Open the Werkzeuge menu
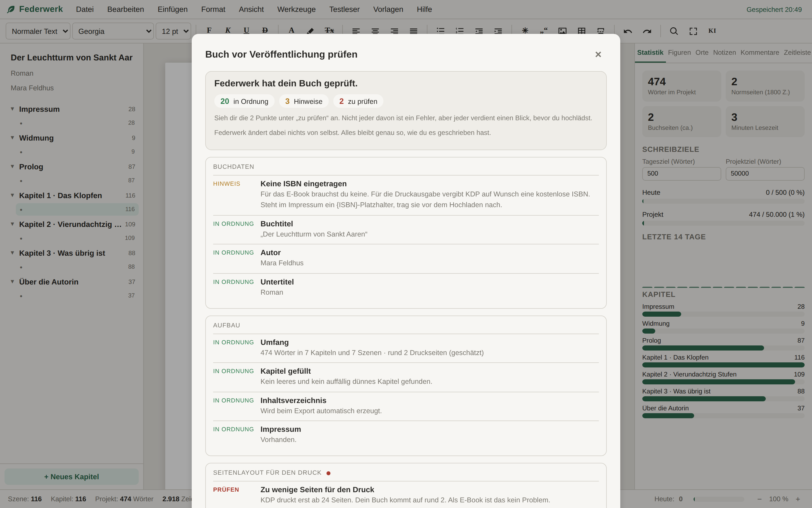The width and height of the screenshot is (812, 508). point(296,9)
